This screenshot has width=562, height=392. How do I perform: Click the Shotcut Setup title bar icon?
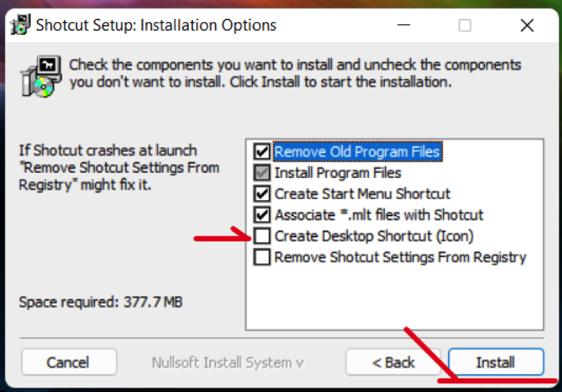click(x=20, y=24)
